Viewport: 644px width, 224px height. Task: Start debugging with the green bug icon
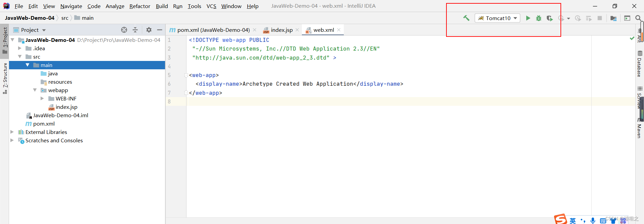pos(539,18)
